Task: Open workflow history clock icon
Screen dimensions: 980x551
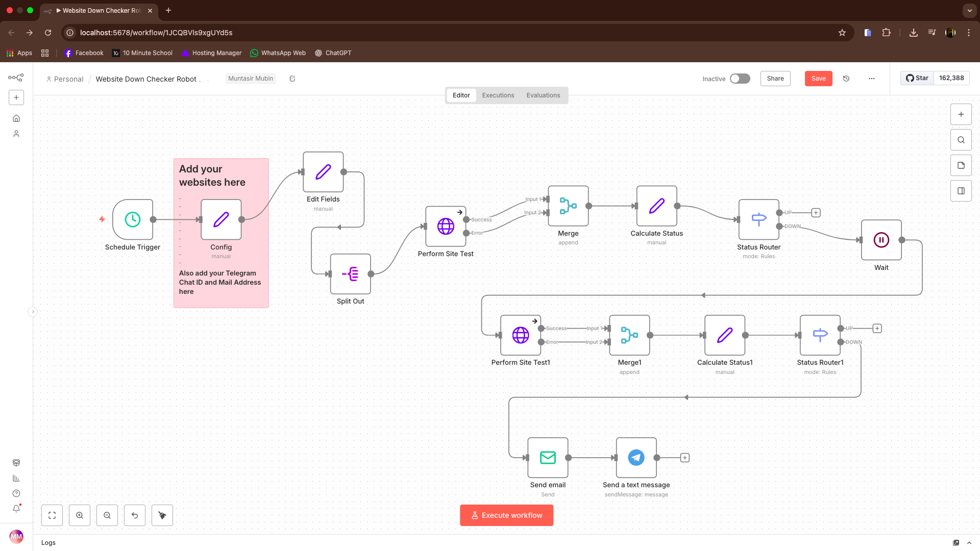Action: (x=846, y=79)
